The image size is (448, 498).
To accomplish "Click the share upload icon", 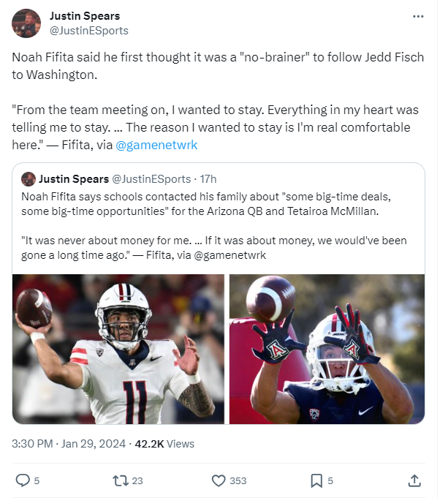I will (414, 480).
